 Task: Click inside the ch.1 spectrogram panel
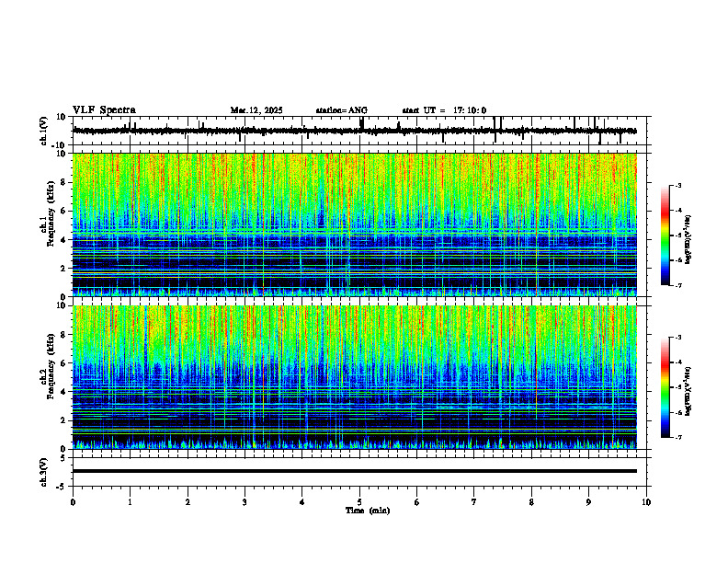pos(354,224)
